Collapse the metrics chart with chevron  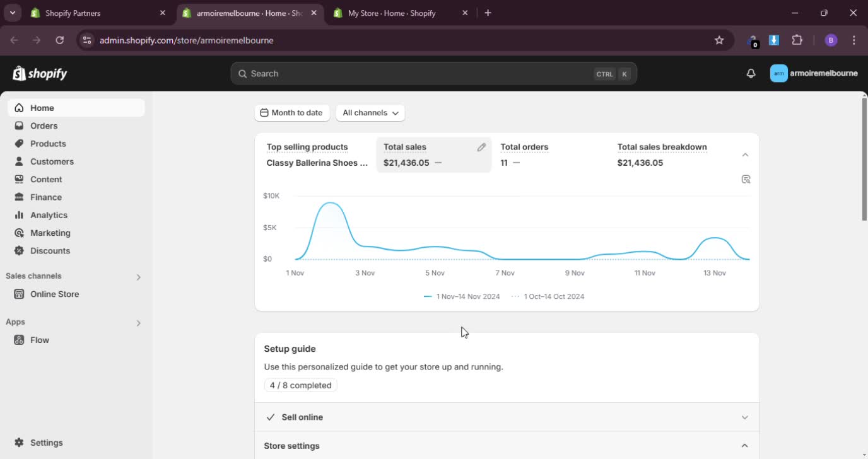point(745,155)
